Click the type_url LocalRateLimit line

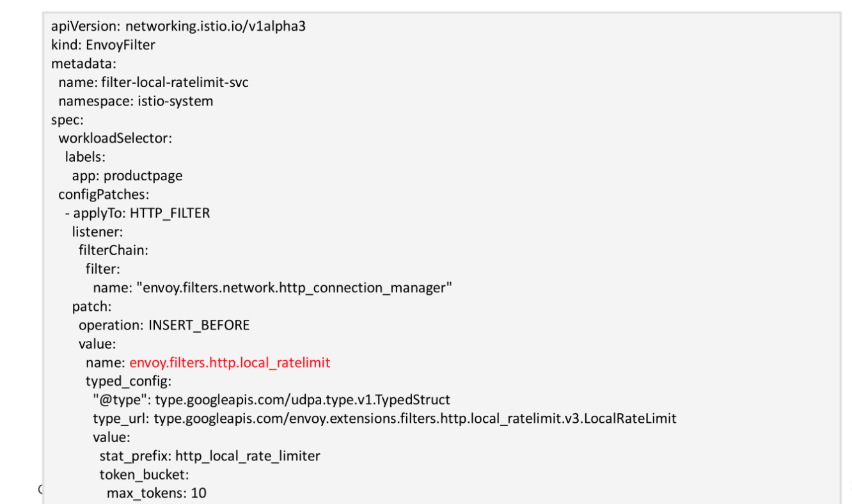pos(384,418)
